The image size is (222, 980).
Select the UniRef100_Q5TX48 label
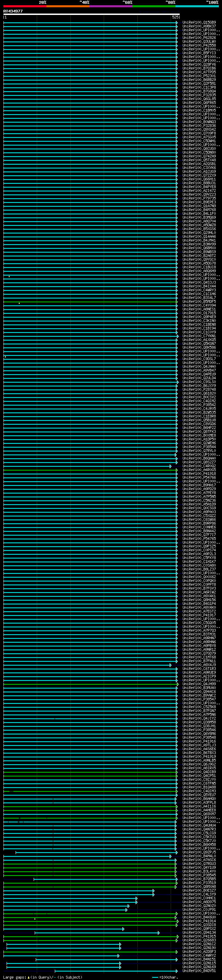(x=199, y=160)
